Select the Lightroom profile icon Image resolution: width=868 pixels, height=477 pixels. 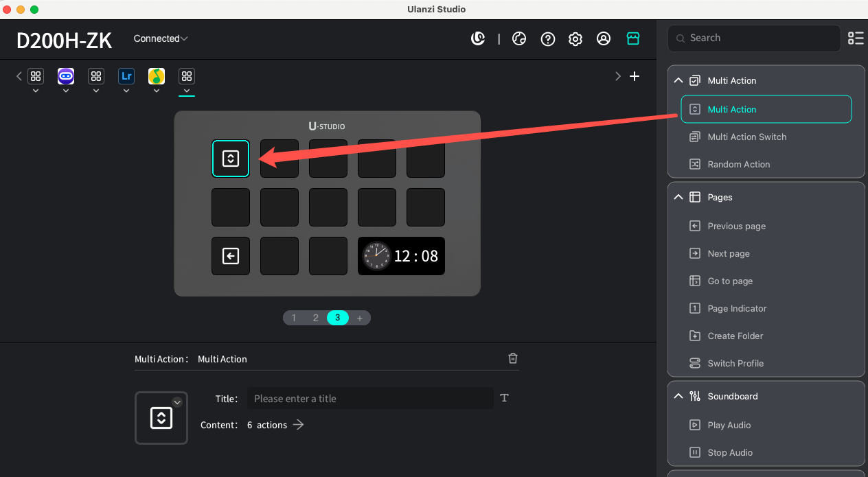(126, 76)
